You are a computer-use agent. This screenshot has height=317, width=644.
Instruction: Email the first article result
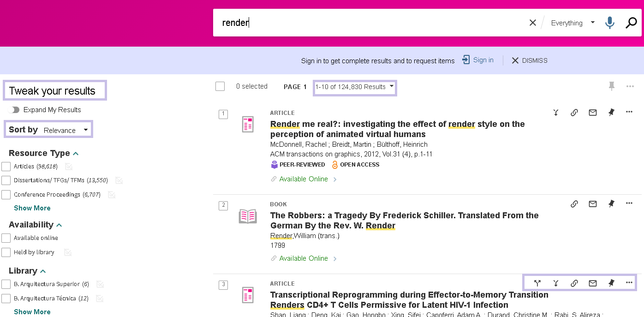(x=592, y=113)
